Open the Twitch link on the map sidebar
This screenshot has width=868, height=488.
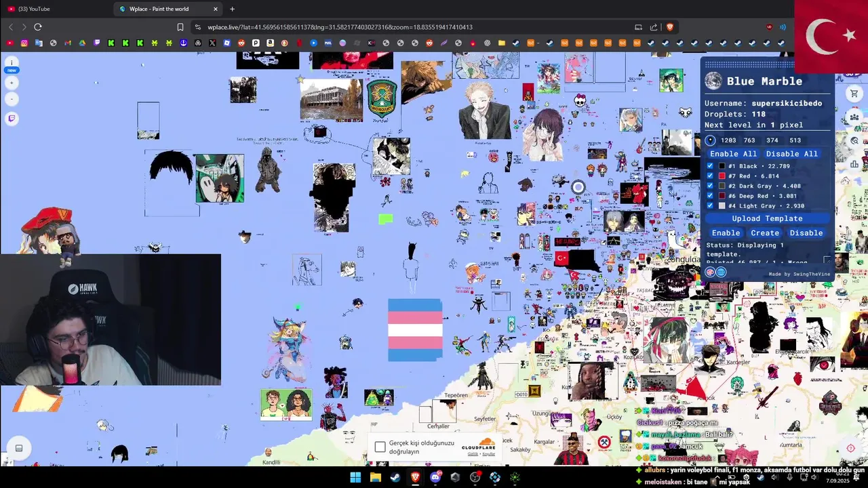[x=12, y=119]
